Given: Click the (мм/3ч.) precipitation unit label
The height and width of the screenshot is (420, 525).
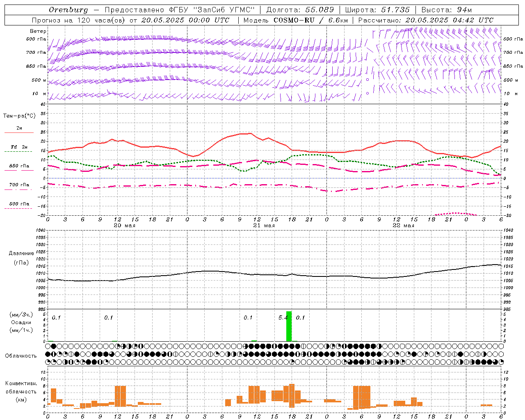Looking at the screenshot, I should (21, 315).
